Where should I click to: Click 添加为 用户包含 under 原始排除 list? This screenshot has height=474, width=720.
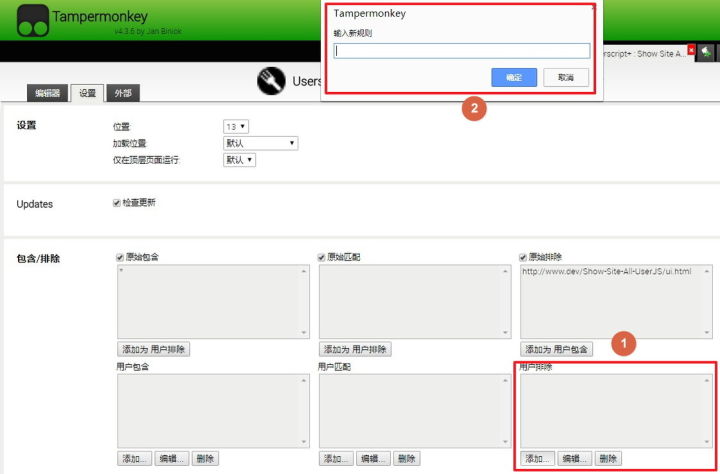(x=557, y=349)
